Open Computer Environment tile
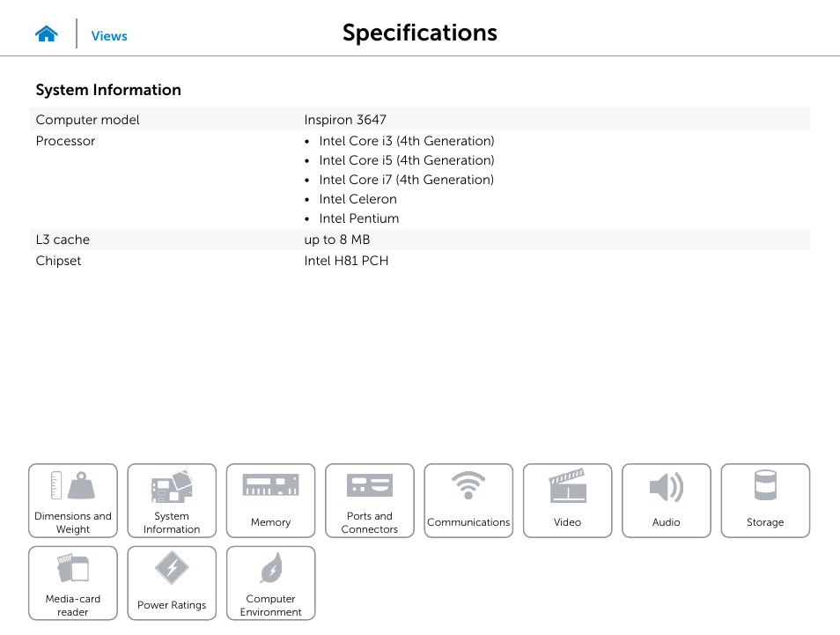Screen dimensions: 840x635 (x=270, y=583)
